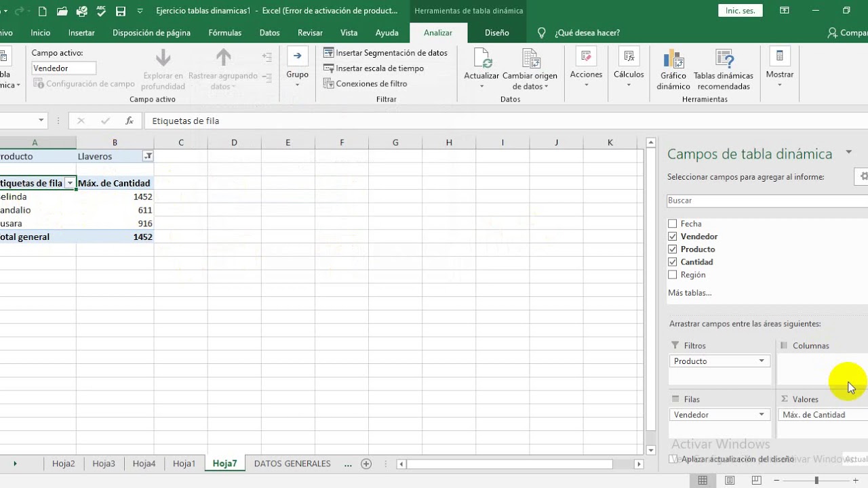Open the Datos ribbon tab
Viewport: 868px width, 488px height.
coord(269,33)
